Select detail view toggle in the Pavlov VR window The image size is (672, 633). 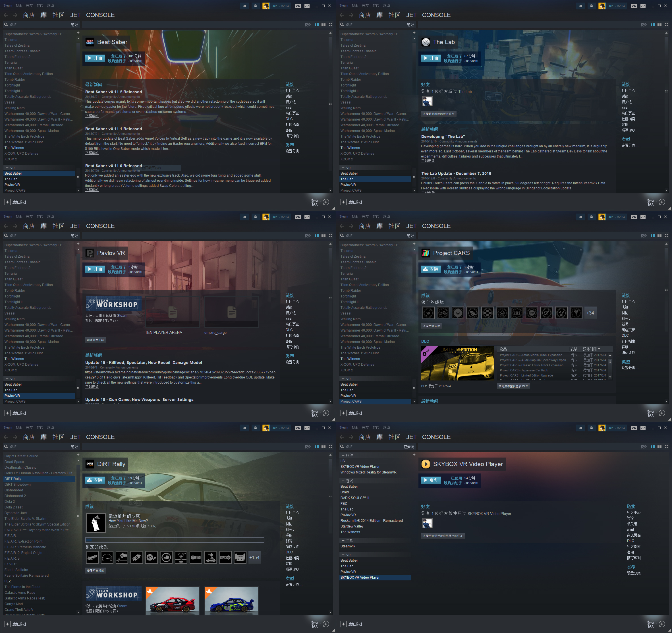(x=317, y=235)
